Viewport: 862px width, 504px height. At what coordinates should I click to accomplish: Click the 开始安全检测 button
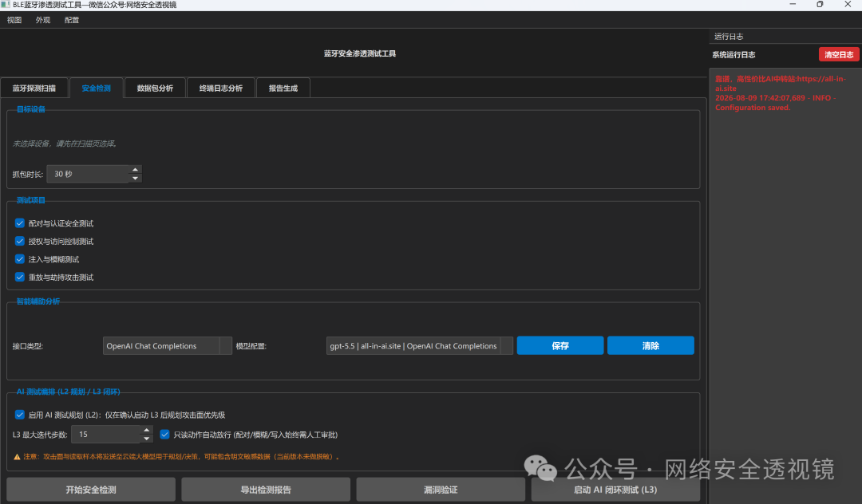pyautogui.click(x=91, y=490)
